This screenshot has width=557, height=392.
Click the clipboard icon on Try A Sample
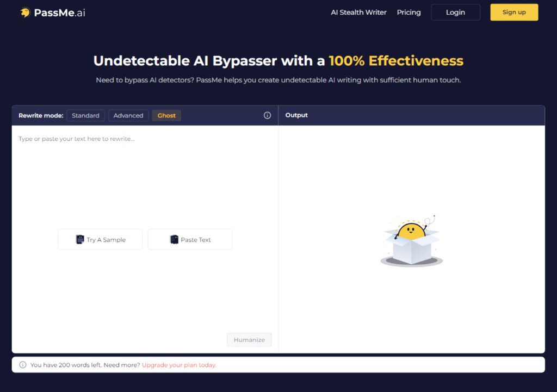tap(78, 239)
